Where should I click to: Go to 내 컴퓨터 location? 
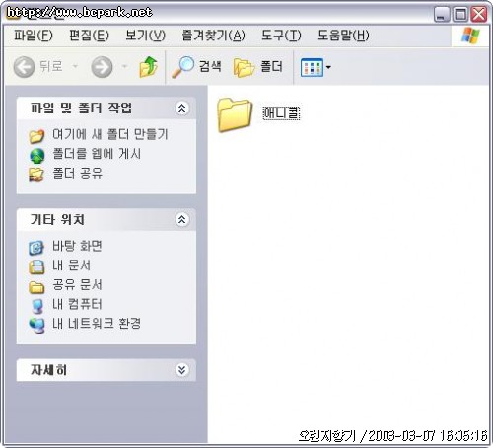[77, 304]
